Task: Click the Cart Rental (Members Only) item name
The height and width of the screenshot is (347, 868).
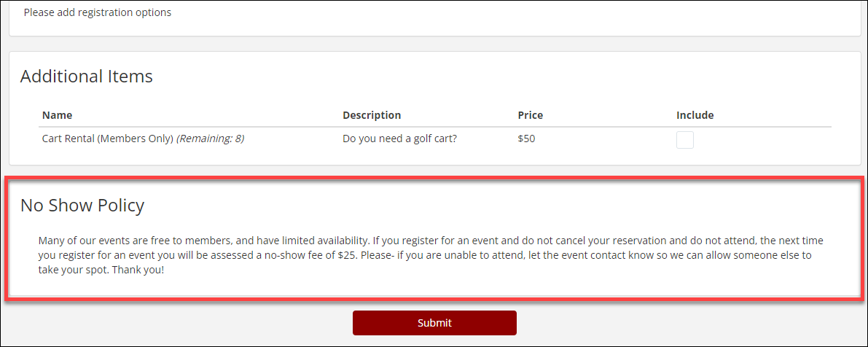Action: click(x=107, y=139)
